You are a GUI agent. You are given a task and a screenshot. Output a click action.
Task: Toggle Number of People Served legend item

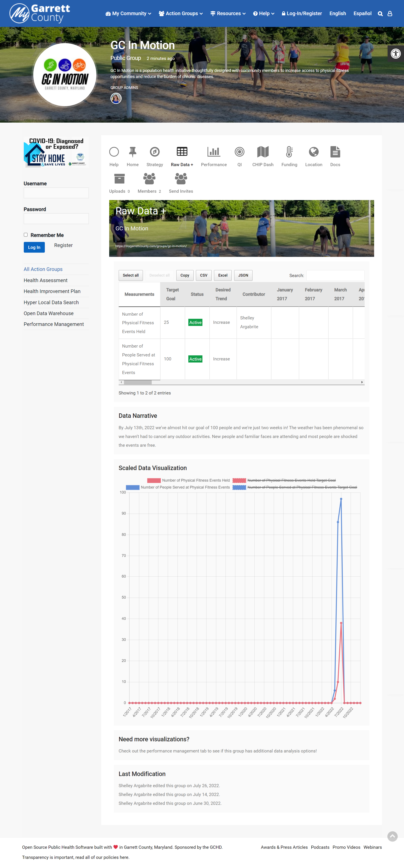coord(178,487)
